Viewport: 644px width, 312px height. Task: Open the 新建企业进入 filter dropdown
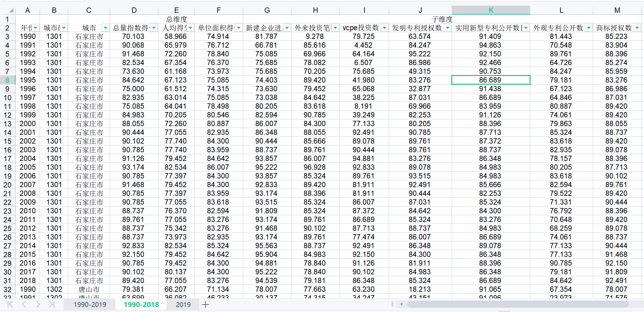[x=287, y=28]
